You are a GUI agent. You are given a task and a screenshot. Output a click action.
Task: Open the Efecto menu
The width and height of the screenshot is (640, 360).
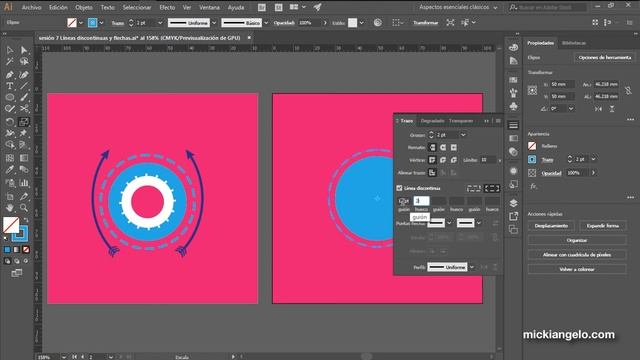point(167,7)
